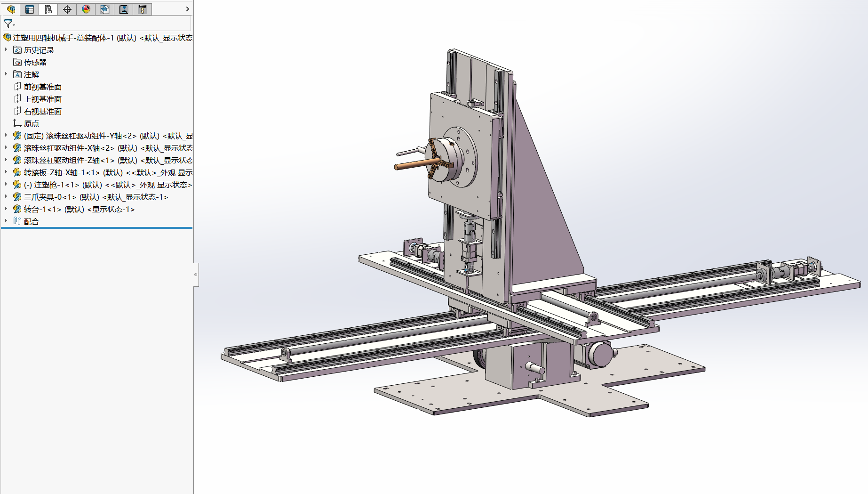The height and width of the screenshot is (494, 868).
Task: Click the 滚珠丝杠驱动组件-Y轴 assembly icon
Action: [x=17, y=136]
